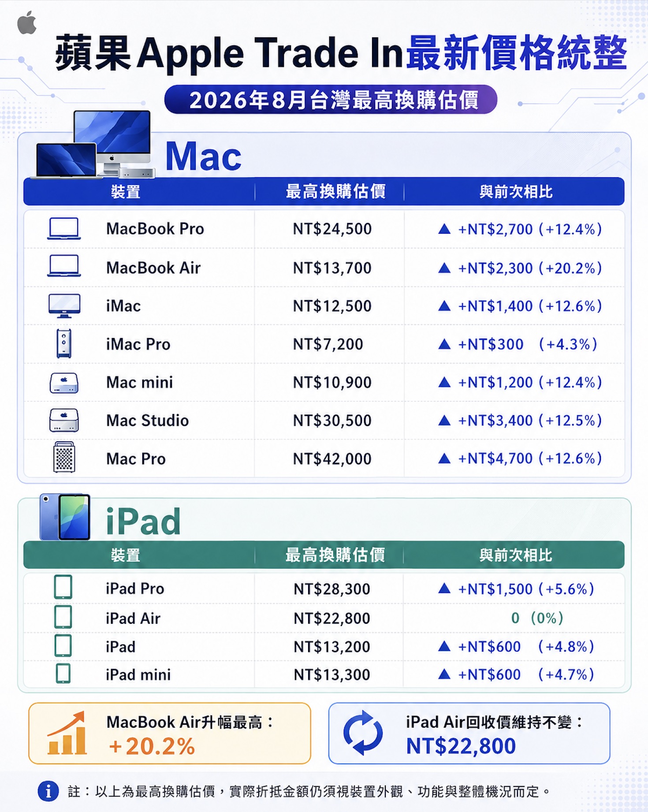
Task: Click 裝置 in the green iPad table header
Action: point(126,555)
